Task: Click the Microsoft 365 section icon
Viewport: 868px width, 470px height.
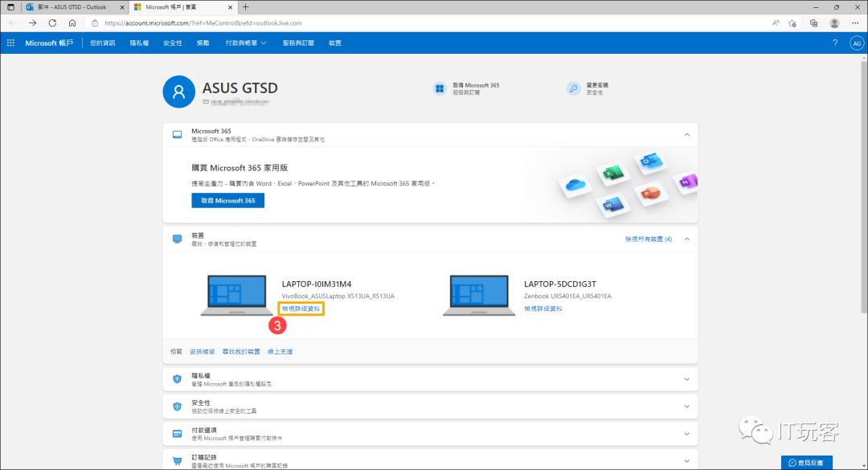Action: pos(176,134)
